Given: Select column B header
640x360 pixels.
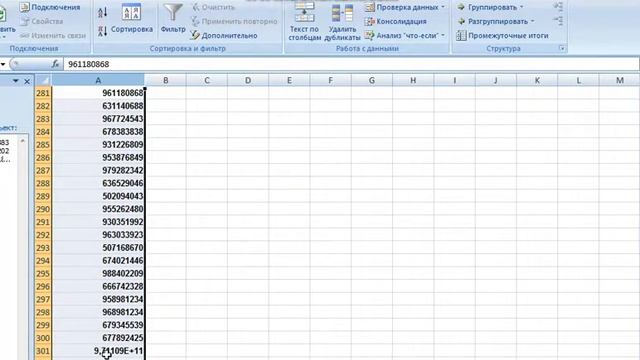Looking at the screenshot, I should click(x=165, y=80).
